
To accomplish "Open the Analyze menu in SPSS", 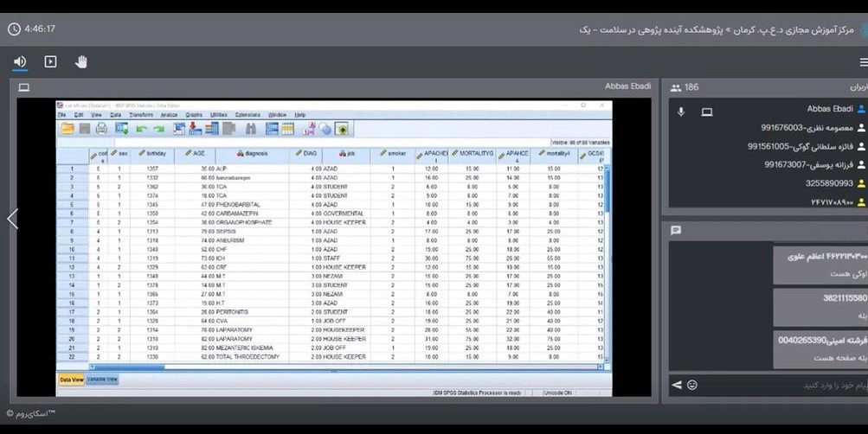I will coord(169,114).
